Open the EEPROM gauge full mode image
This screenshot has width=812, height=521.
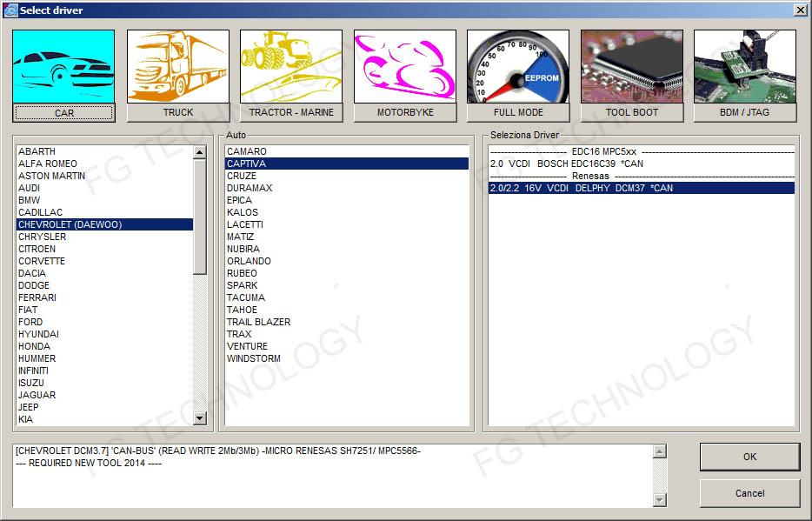[518, 66]
